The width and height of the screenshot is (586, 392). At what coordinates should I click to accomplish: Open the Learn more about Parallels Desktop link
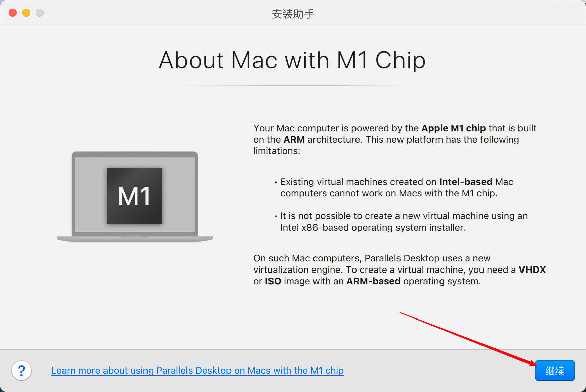tap(197, 370)
